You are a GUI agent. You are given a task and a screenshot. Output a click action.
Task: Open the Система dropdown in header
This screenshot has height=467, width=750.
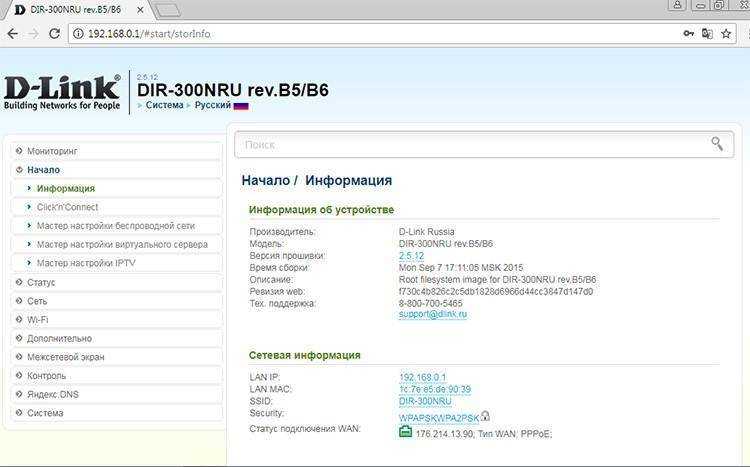pos(164,105)
